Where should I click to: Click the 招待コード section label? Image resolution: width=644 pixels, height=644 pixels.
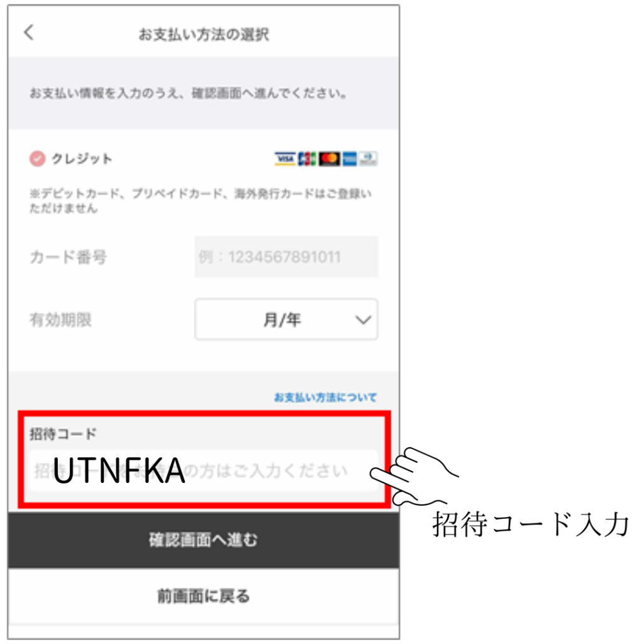click(63, 434)
